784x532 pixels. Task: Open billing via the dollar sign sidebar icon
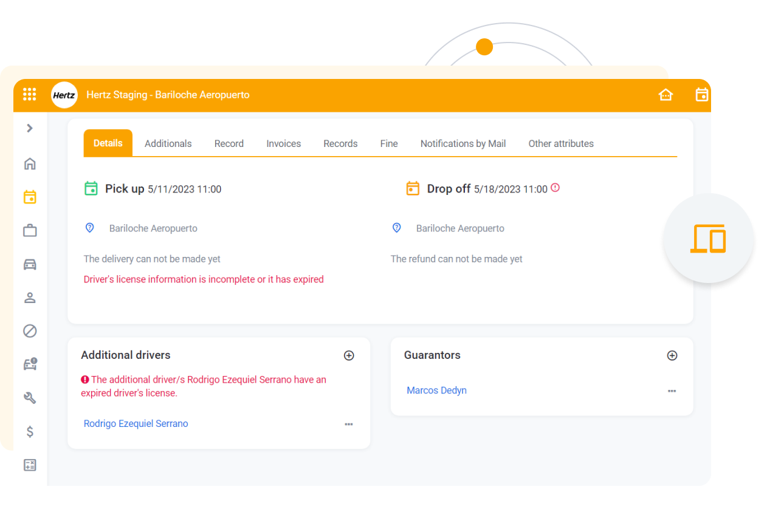29,431
